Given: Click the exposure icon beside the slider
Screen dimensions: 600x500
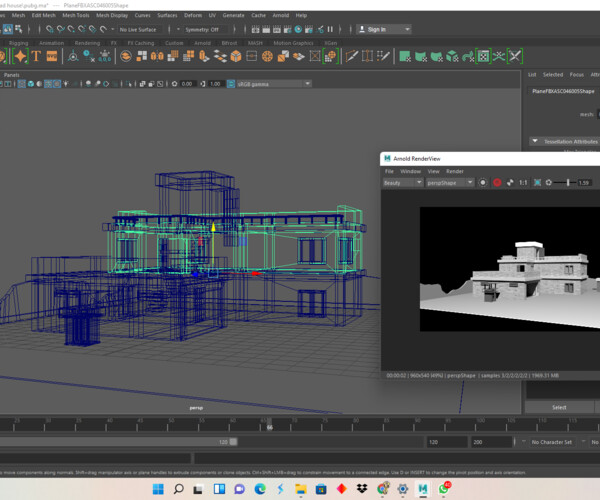Looking at the screenshot, I should (x=549, y=183).
